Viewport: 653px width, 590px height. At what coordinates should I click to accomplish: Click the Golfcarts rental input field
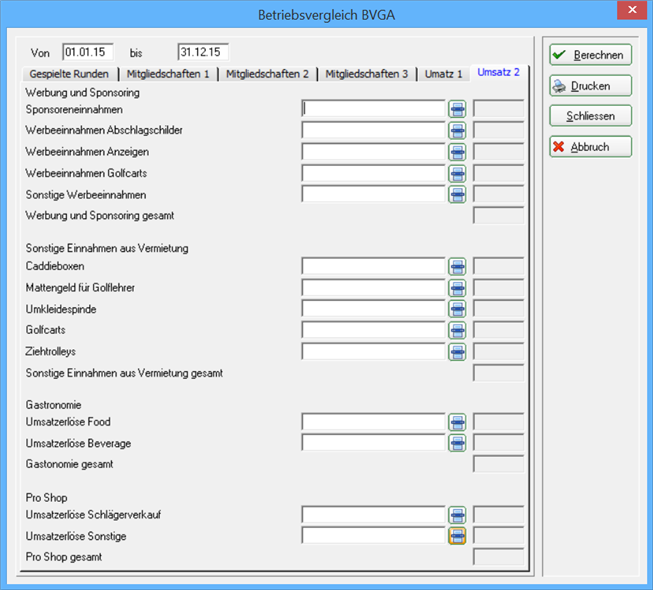click(x=374, y=330)
